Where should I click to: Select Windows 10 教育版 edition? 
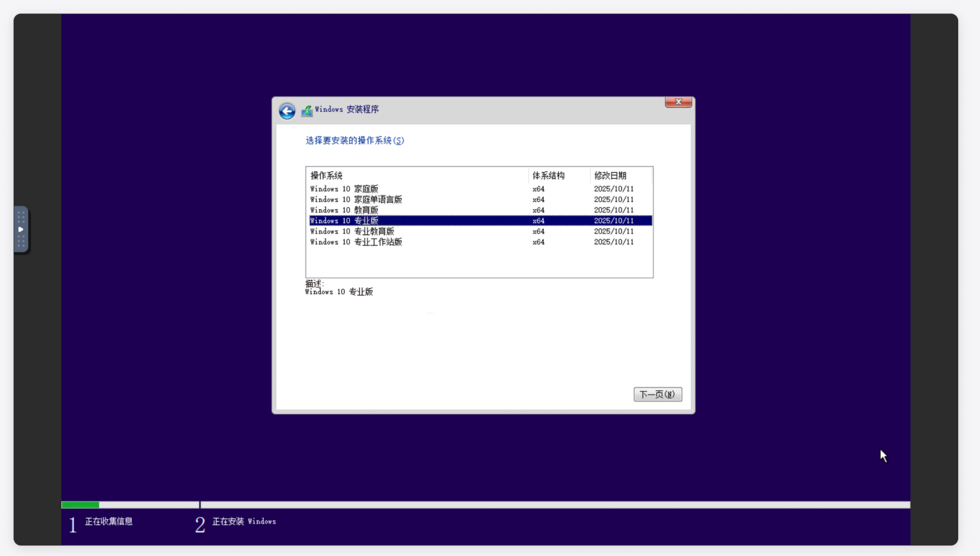pos(480,210)
